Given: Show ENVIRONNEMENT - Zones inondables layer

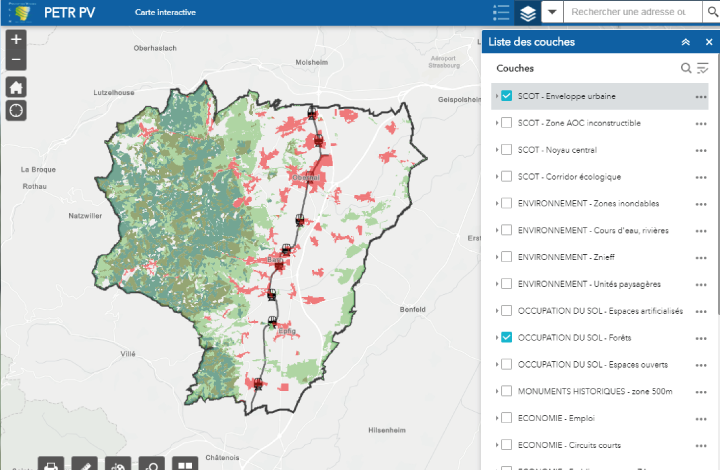Looking at the screenshot, I should coord(506,203).
